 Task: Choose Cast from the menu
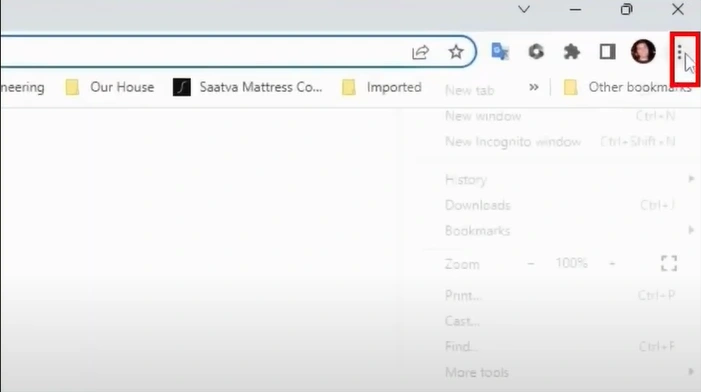click(x=561, y=321)
